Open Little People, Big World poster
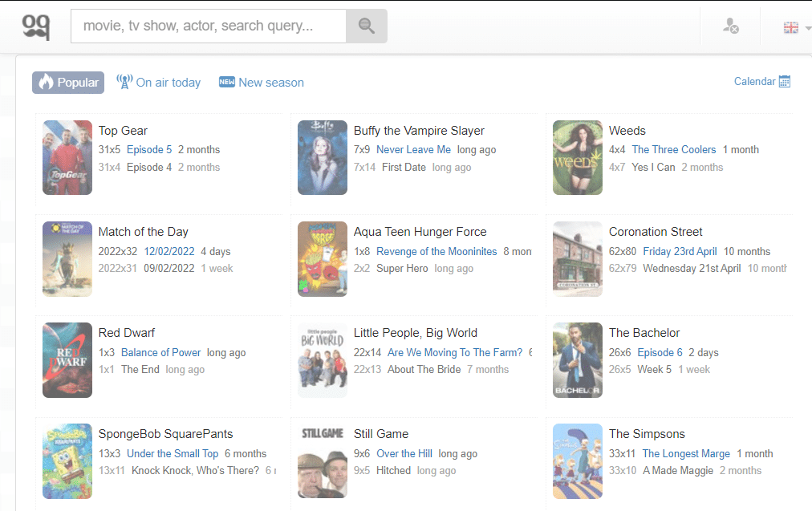 click(x=322, y=360)
